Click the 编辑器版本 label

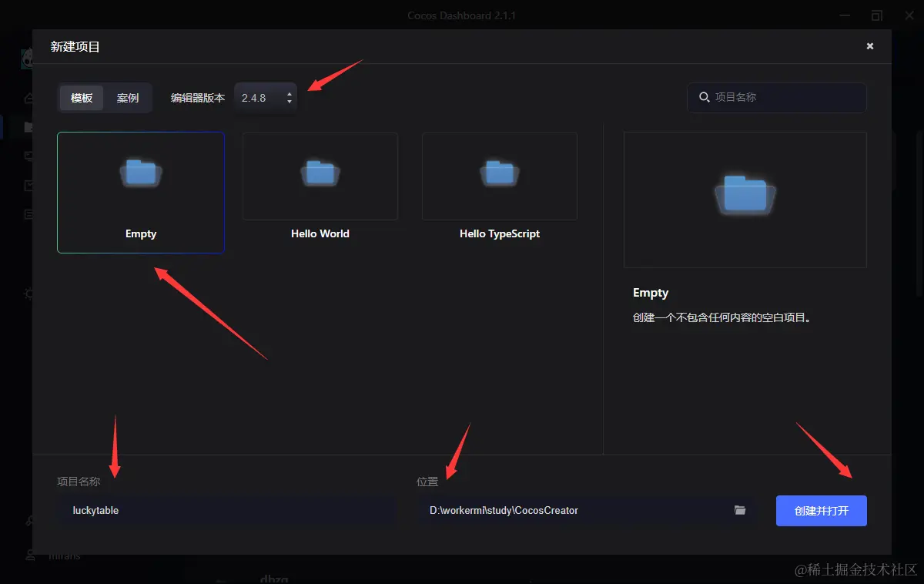[x=198, y=98]
